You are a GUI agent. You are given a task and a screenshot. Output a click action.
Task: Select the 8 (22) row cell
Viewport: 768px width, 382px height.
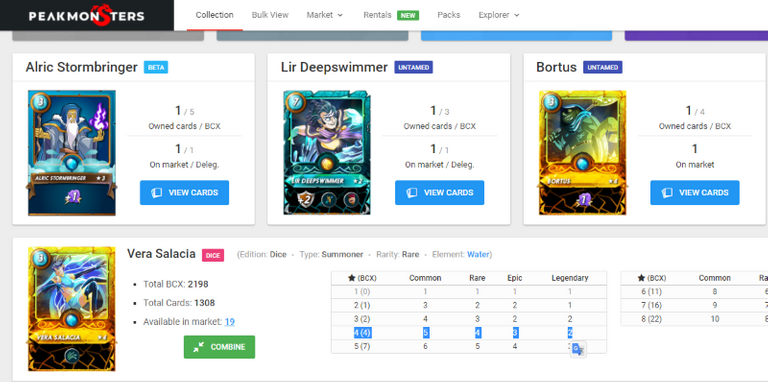tap(651, 319)
